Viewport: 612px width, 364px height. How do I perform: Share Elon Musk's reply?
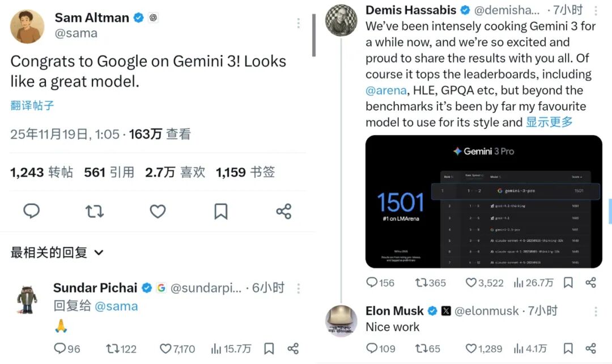[591, 348]
